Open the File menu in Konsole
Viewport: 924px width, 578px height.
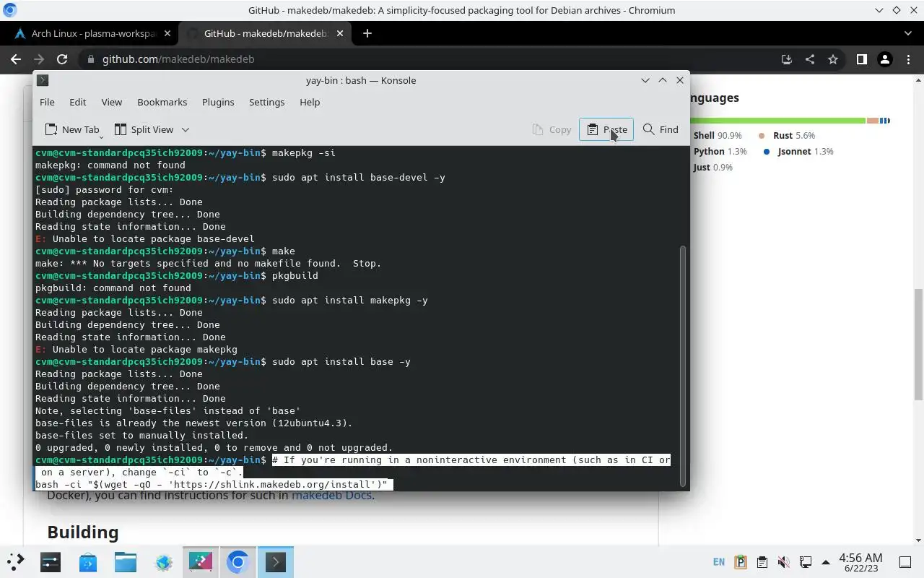(x=47, y=102)
